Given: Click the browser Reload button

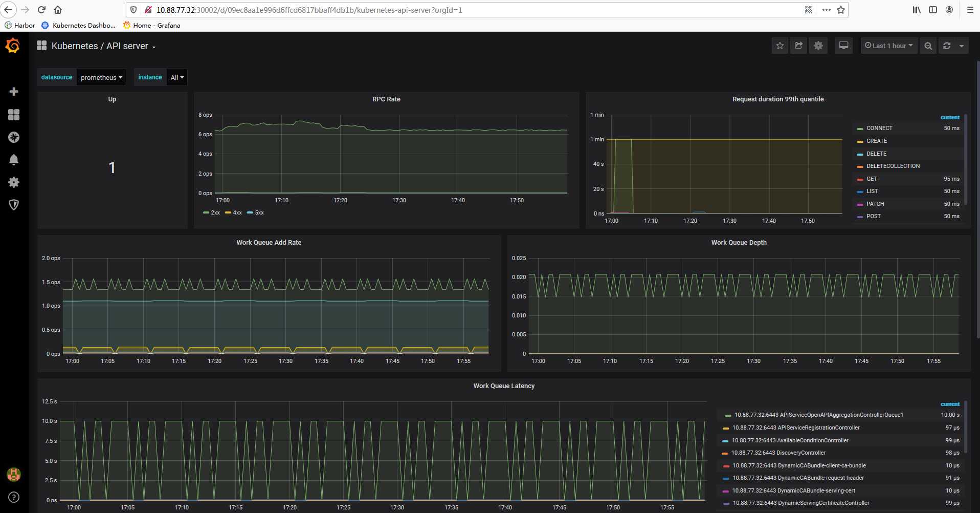Looking at the screenshot, I should [41, 10].
